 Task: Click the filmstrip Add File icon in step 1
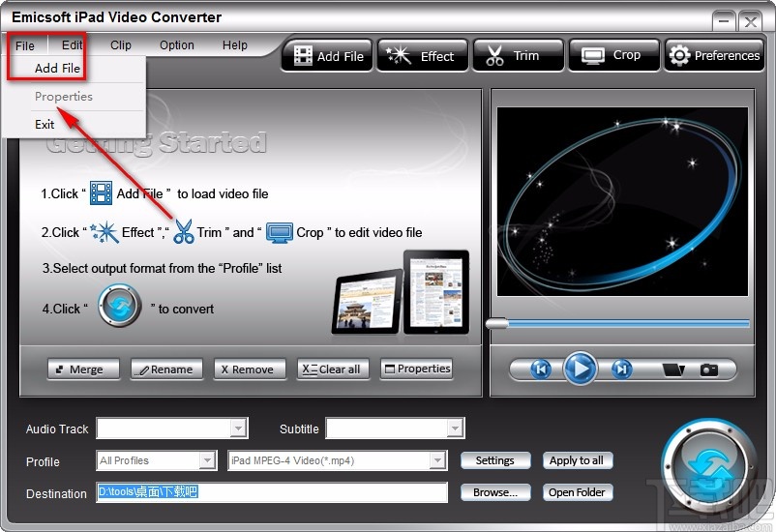[101, 193]
